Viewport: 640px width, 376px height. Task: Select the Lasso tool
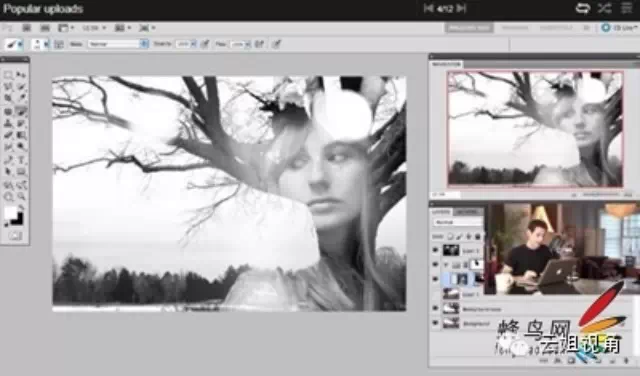point(8,87)
